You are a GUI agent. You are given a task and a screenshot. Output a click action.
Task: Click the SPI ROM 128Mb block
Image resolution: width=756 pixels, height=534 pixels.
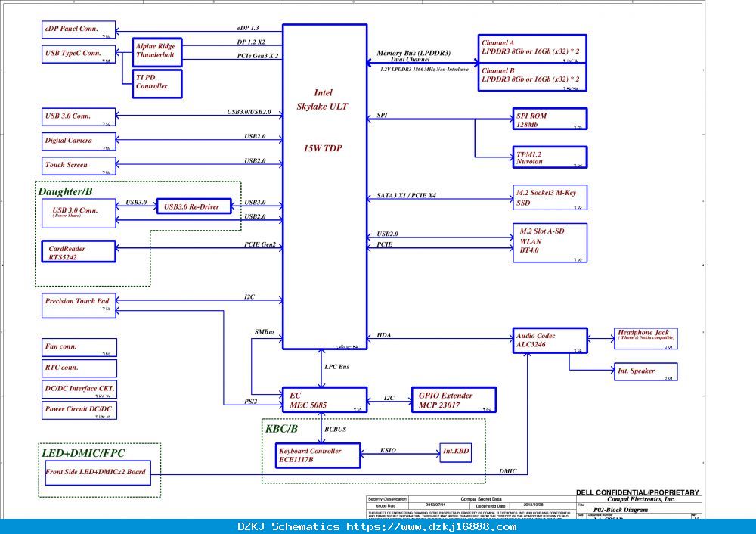(x=550, y=120)
